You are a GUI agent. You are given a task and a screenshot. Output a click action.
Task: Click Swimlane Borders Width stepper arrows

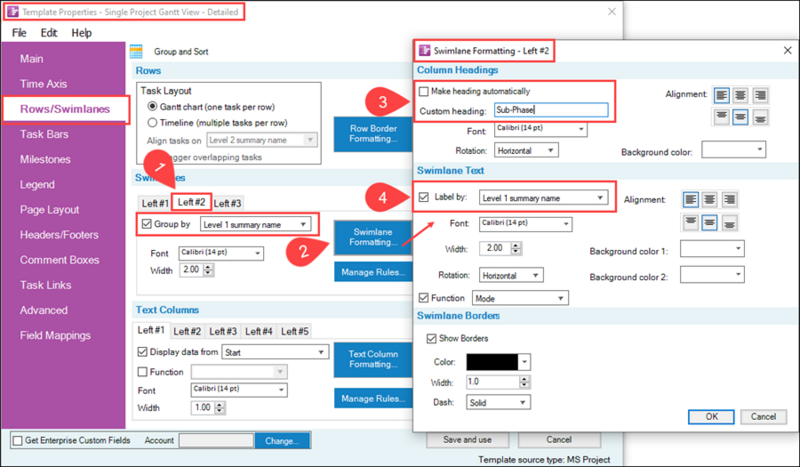coord(524,382)
